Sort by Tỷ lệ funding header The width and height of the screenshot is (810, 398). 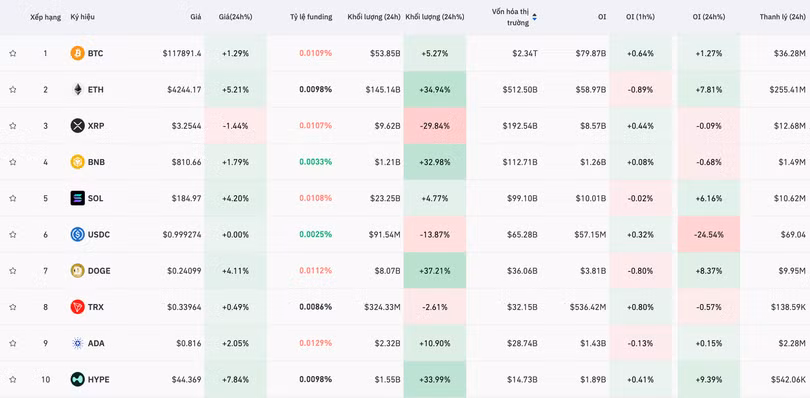pos(311,17)
